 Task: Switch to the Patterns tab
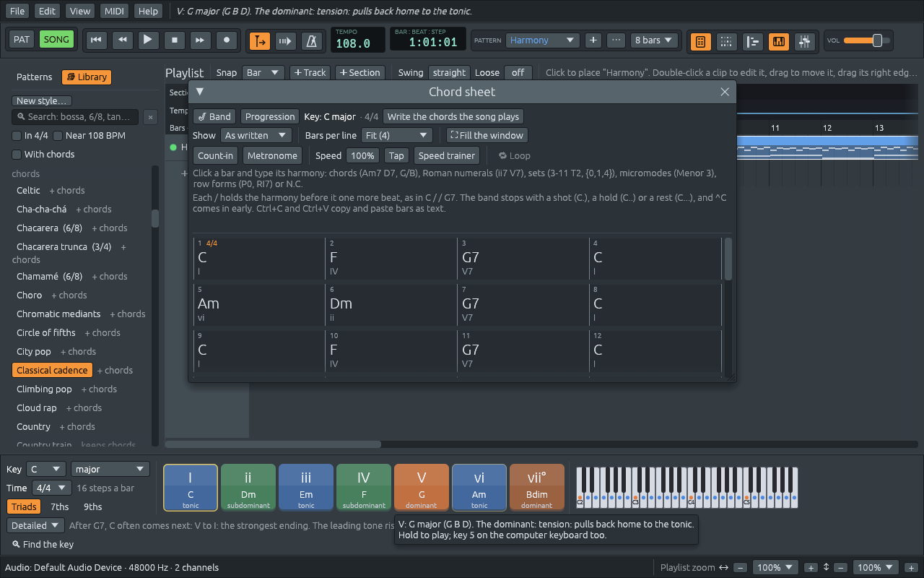click(x=35, y=77)
